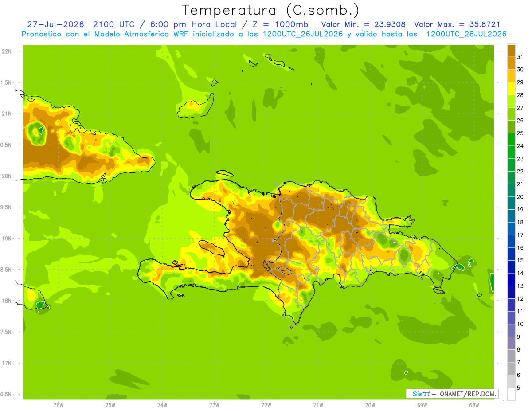Click the "72W" longitude axis label
532x411 pixels.
coord(266,405)
